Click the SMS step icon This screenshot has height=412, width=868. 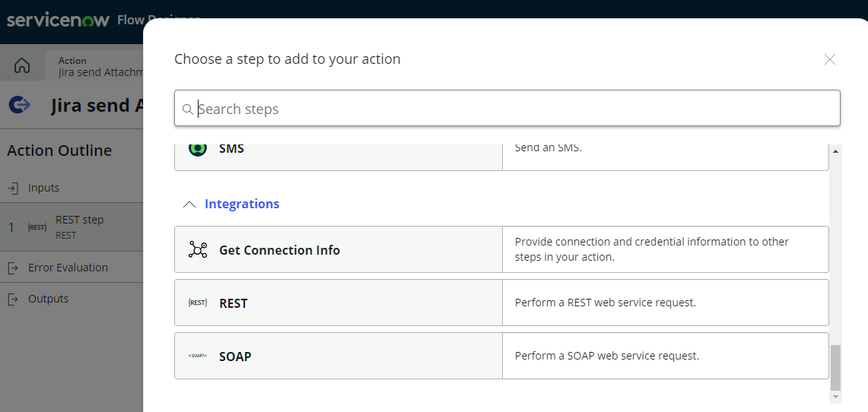[198, 148]
